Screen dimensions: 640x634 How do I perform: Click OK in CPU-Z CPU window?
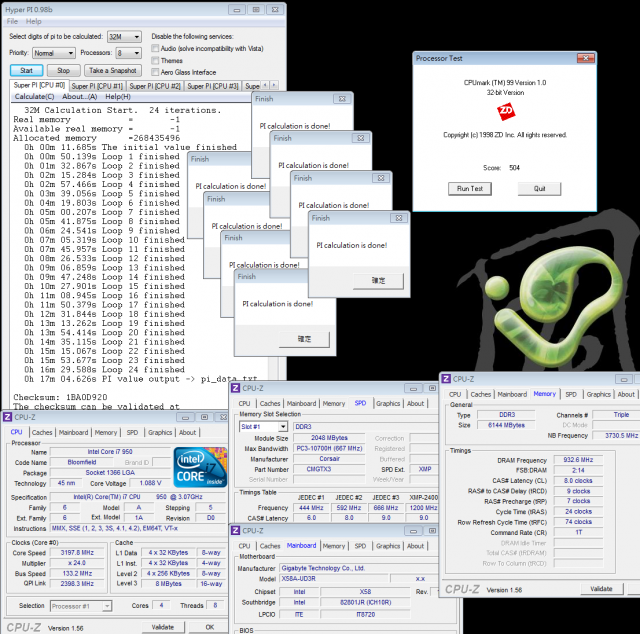click(210, 627)
